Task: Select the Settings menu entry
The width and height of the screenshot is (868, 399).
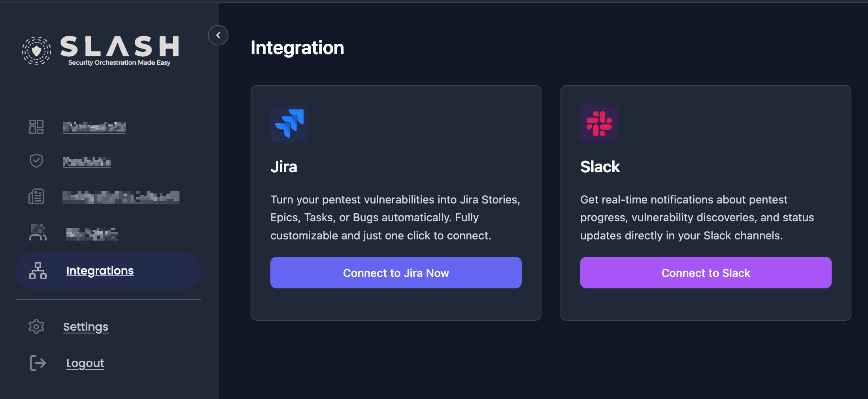Action: click(x=85, y=327)
